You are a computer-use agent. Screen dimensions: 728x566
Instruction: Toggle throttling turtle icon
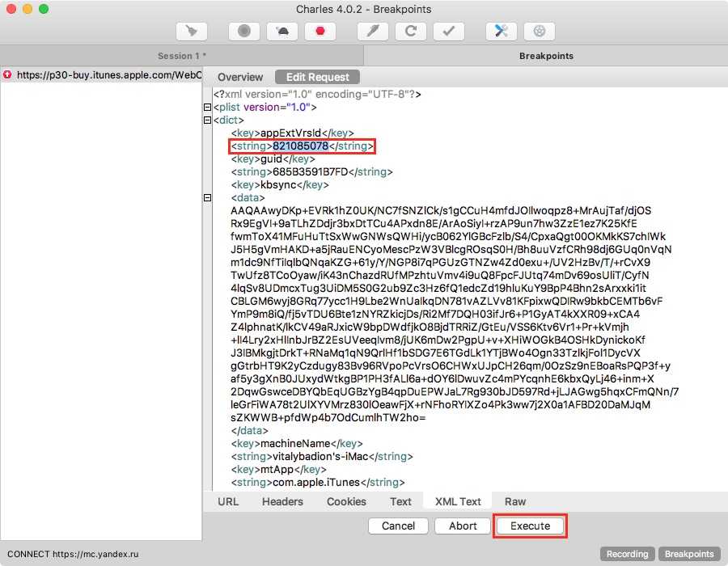point(282,32)
